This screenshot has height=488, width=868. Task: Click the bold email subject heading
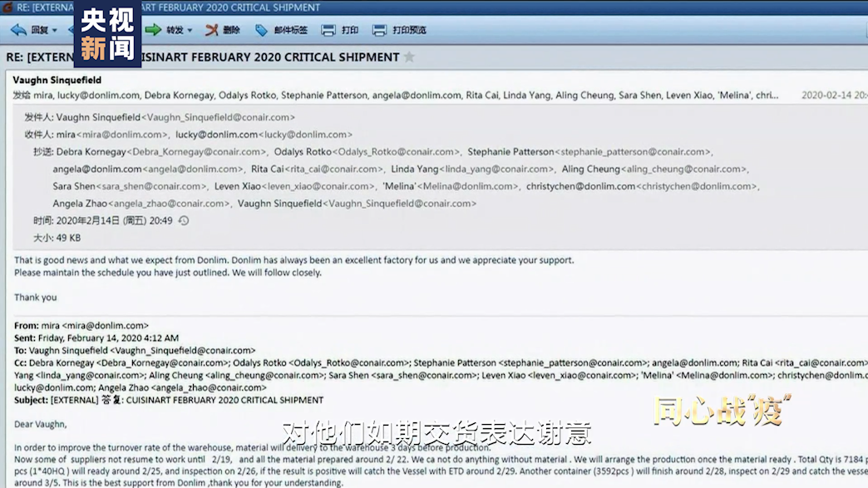(203, 57)
